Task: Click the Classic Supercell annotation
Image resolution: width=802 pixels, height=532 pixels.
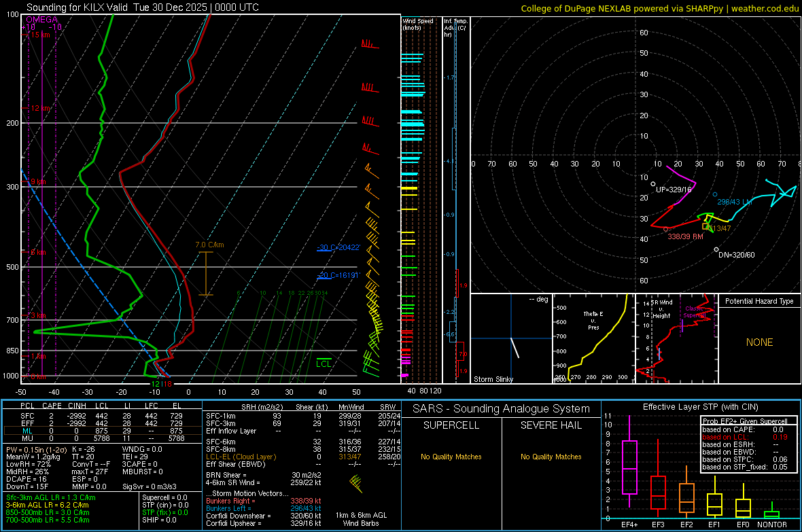Action: click(x=695, y=312)
